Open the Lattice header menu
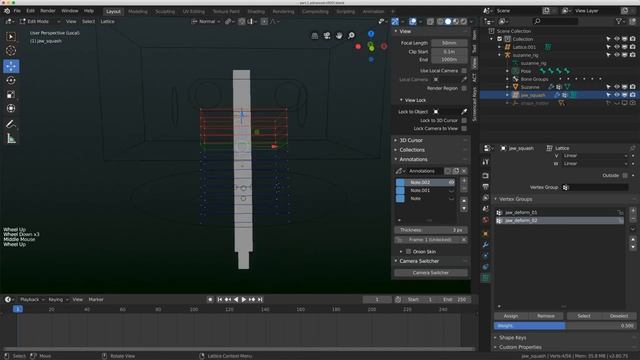640x360 pixels. coord(107,21)
